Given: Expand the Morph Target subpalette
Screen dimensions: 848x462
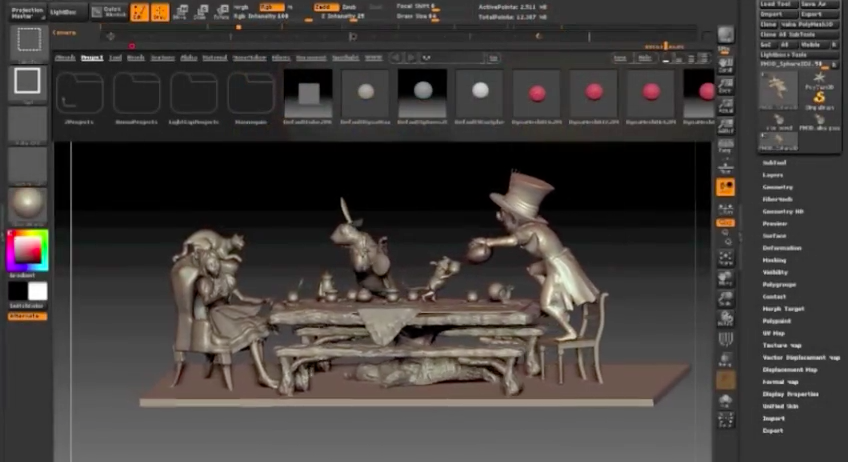Looking at the screenshot, I should [x=783, y=309].
